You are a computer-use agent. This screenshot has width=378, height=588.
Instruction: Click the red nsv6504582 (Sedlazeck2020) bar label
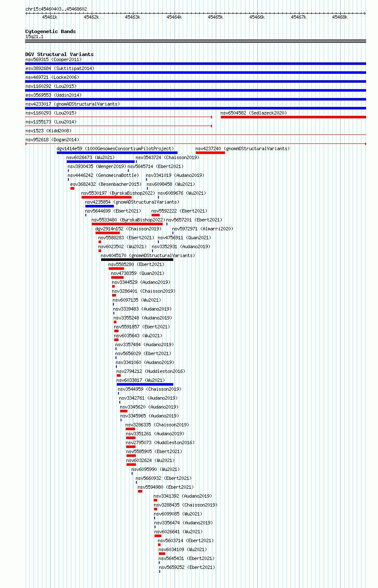[254, 113]
